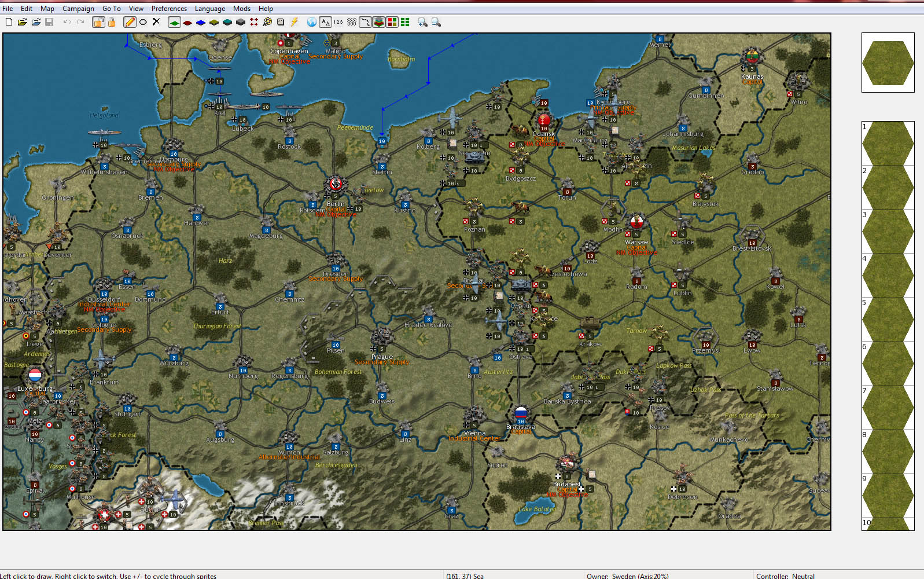Click the "Kaunas" label on the map

tap(752, 76)
